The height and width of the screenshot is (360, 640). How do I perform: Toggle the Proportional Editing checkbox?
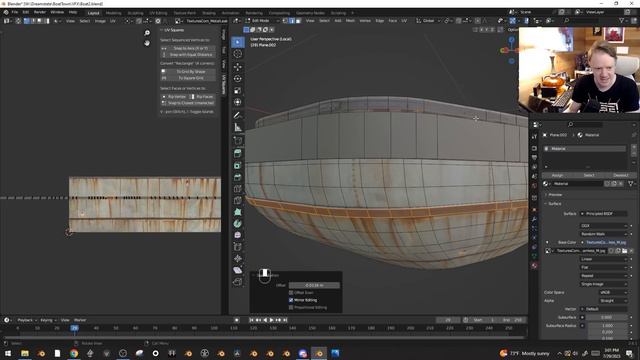pos(291,307)
